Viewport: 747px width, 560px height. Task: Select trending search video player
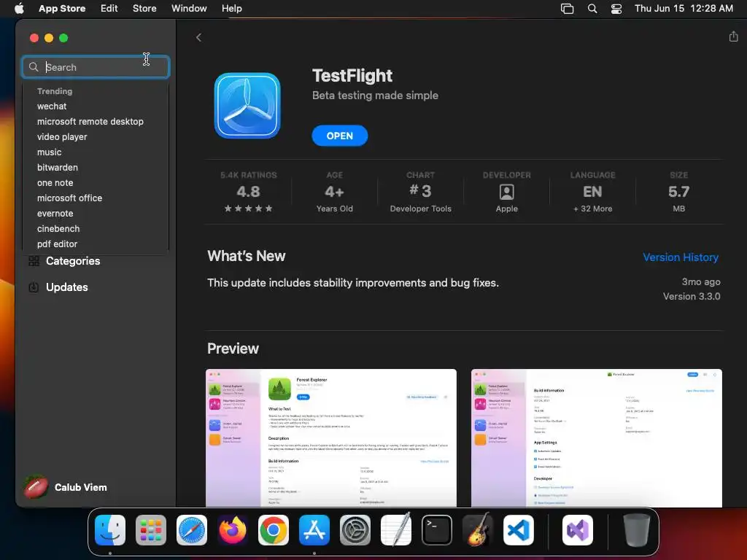(62, 136)
